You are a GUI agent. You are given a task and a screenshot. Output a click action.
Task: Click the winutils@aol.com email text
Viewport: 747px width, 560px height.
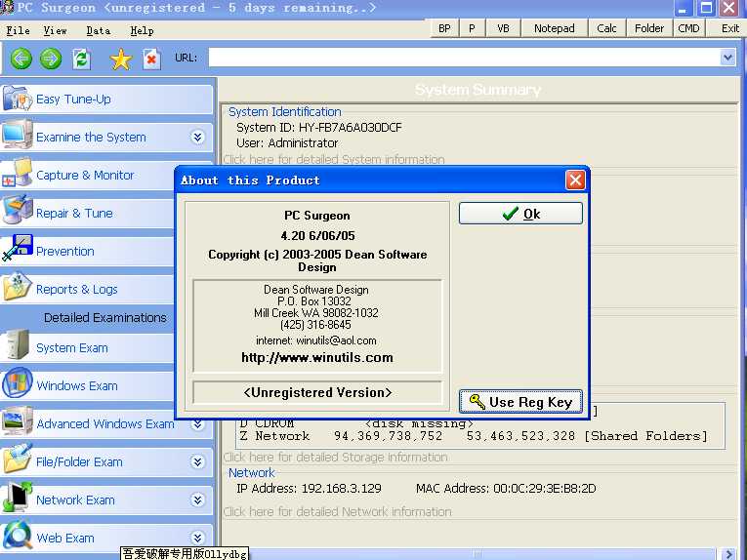coord(336,340)
